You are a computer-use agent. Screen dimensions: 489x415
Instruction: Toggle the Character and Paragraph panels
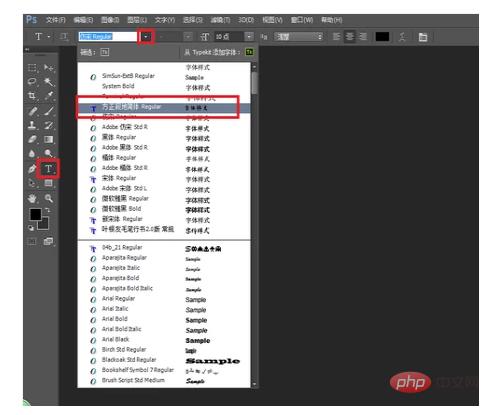coord(423,37)
